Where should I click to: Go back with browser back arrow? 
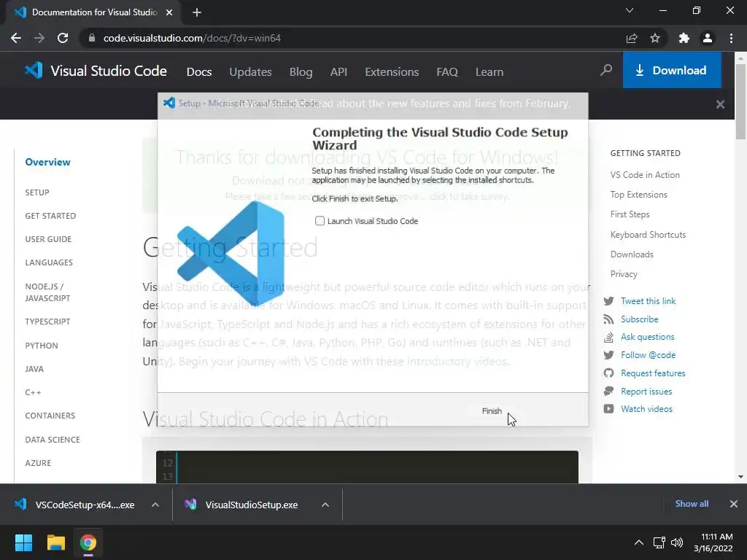coord(16,38)
